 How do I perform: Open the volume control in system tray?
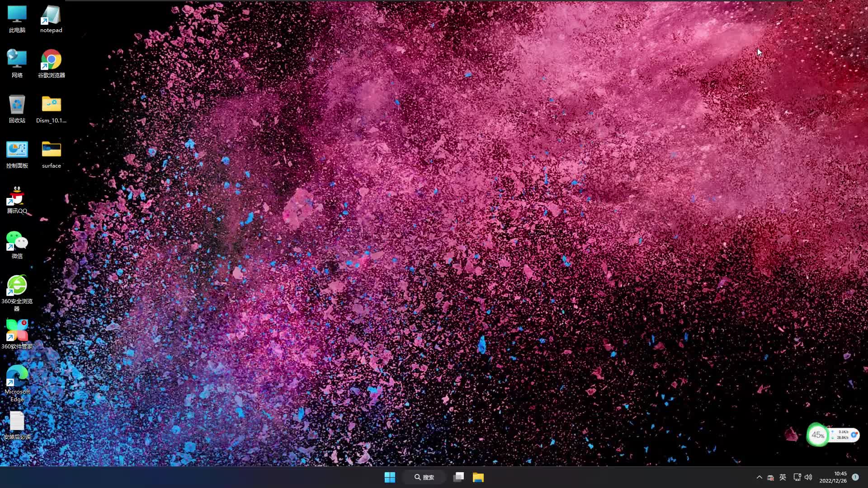click(x=809, y=477)
